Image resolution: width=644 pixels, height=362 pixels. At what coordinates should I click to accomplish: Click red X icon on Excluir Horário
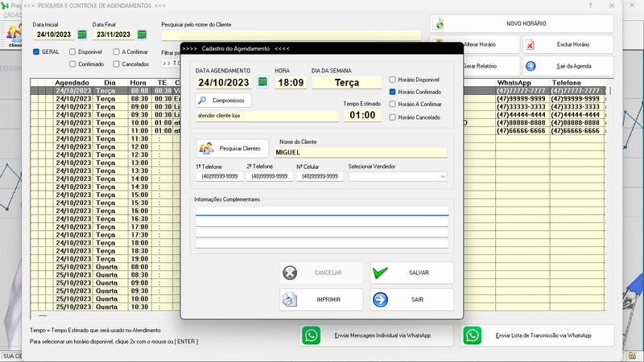tap(530, 44)
